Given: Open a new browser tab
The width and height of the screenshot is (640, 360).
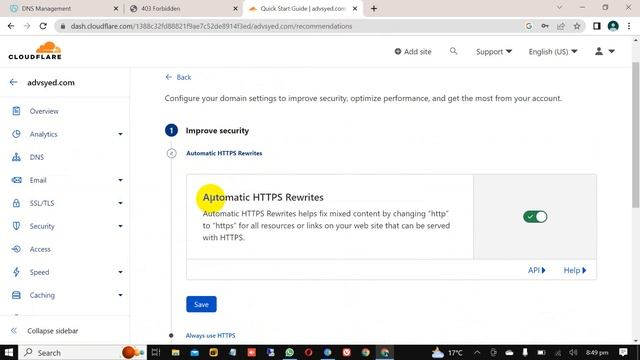Looking at the screenshot, I should tap(374, 9).
